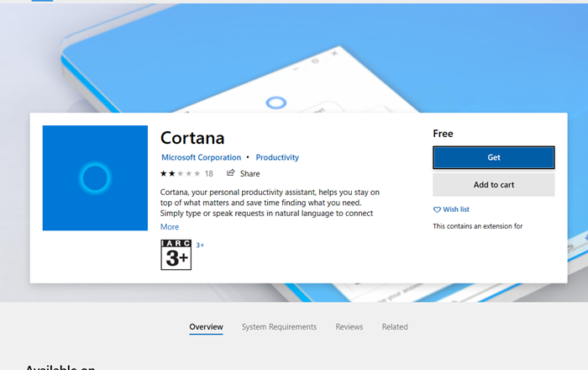Click the IARC 3+ rating badge
The height and width of the screenshot is (370, 588).
(x=176, y=255)
